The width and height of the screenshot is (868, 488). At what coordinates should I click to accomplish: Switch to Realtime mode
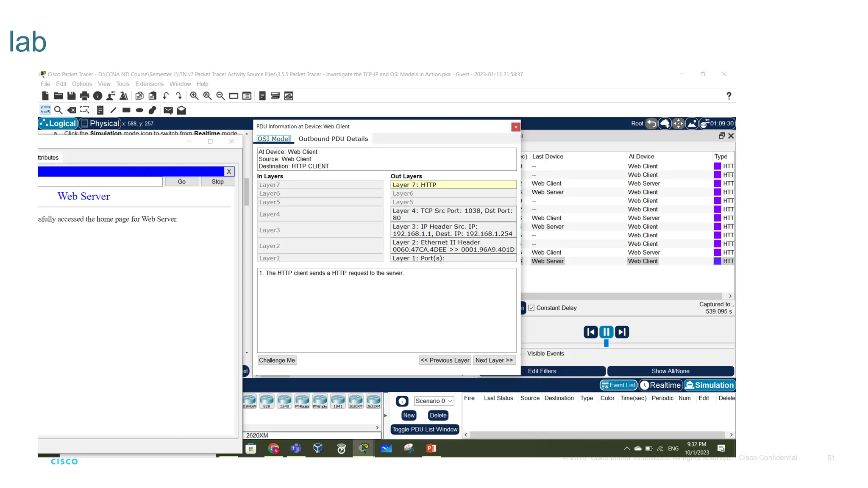click(661, 385)
